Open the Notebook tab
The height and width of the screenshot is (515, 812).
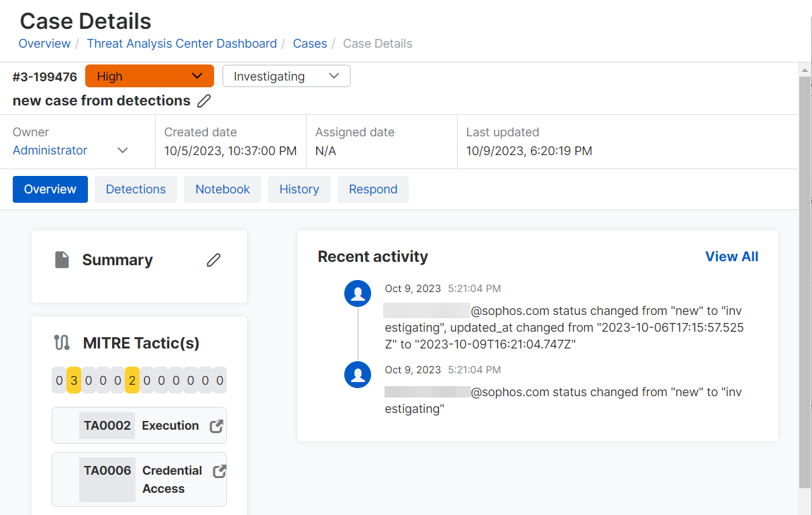pos(223,189)
